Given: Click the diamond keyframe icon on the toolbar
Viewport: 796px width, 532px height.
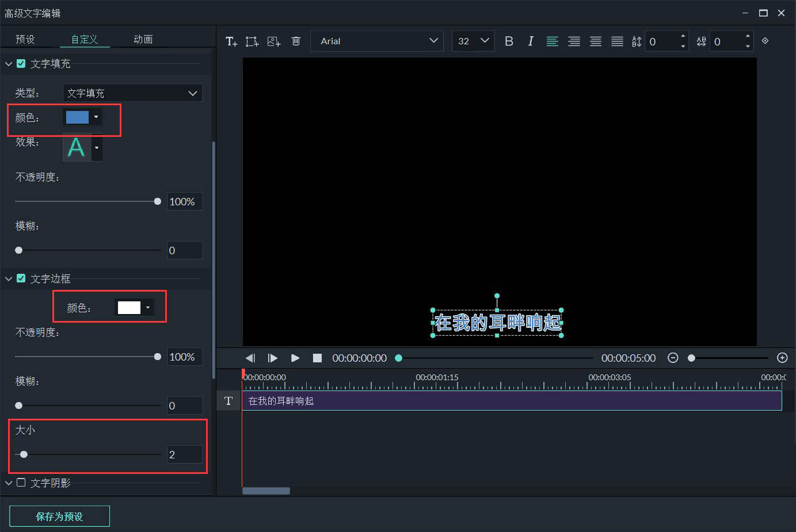Looking at the screenshot, I should point(765,41).
